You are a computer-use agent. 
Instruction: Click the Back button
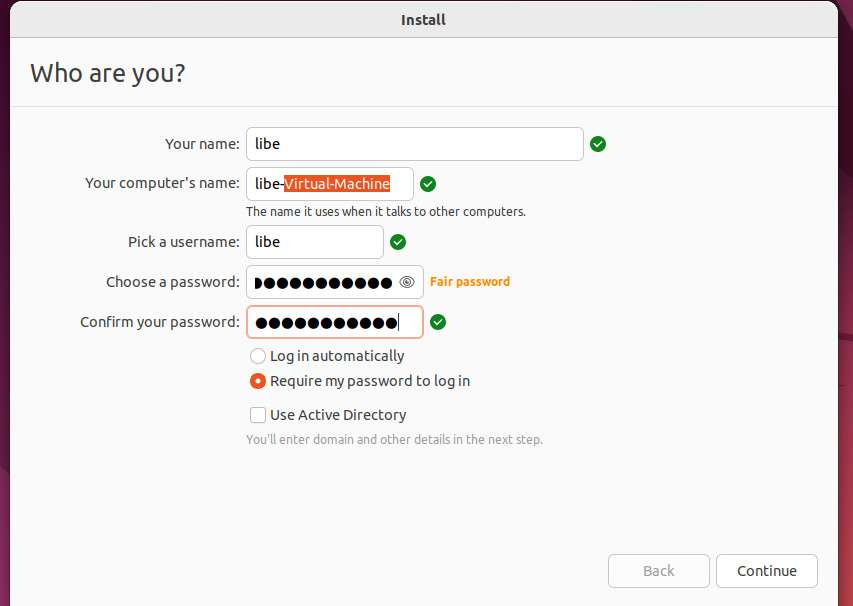click(x=658, y=571)
